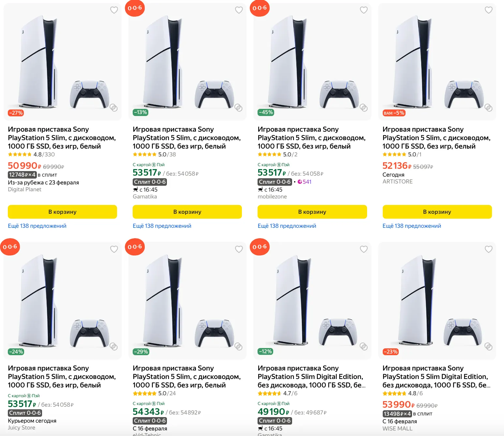
Task: Toggle wishlist heart on first-row Gamatika card
Action: pos(239,10)
